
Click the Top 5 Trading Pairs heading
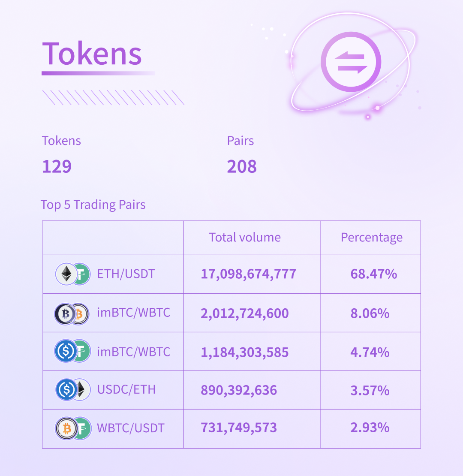pos(93,205)
